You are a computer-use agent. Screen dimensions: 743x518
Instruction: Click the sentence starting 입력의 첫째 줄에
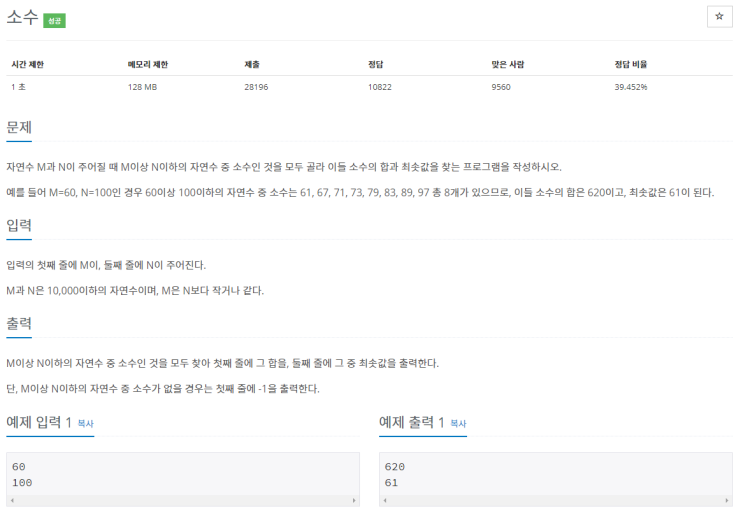pos(106,265)
